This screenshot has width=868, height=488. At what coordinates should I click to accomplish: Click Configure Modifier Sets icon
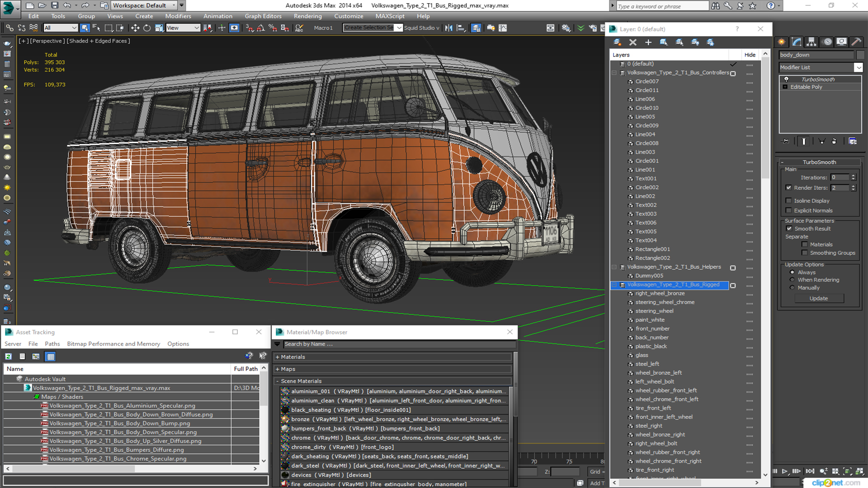point(853,141)
